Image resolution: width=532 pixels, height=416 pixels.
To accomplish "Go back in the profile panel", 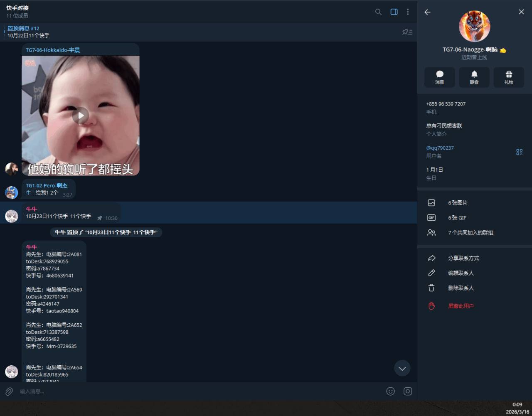I will point(427,12).
